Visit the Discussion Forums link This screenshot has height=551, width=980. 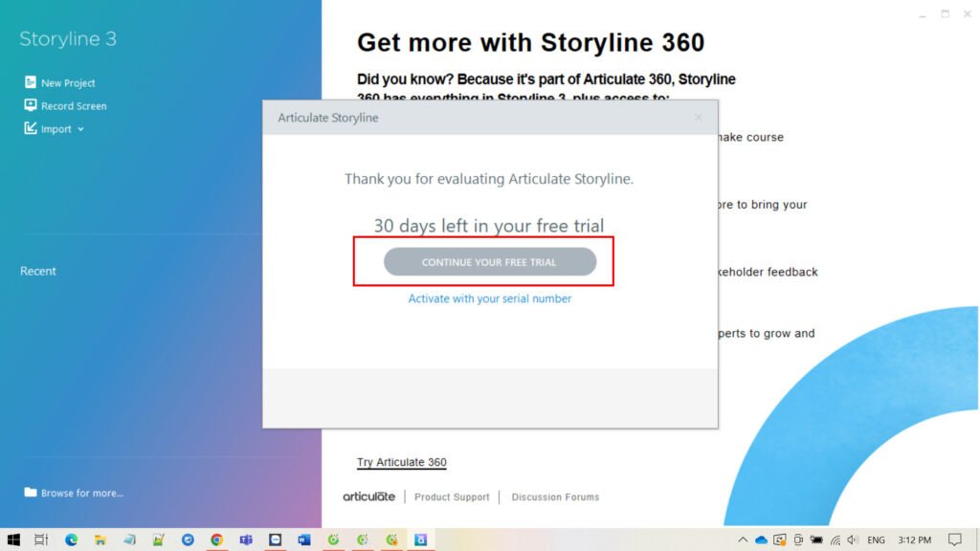click(555, 497)
